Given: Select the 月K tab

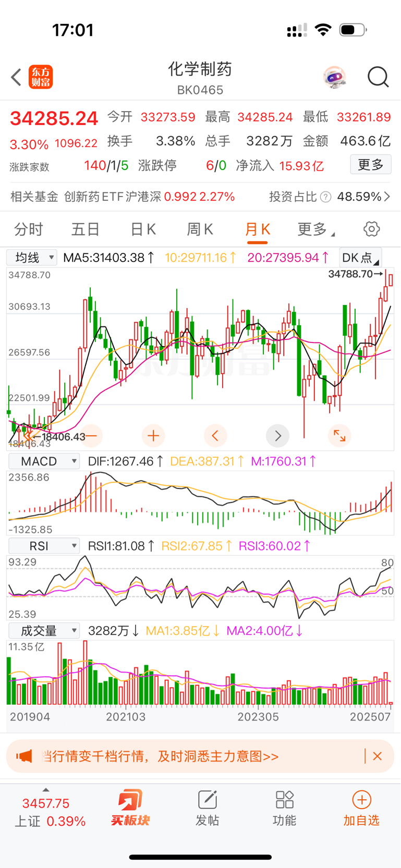Looking at the screenshot, I should point(257,229).
